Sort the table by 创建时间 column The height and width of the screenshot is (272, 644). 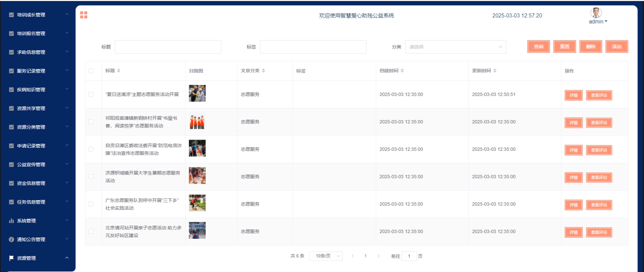(x=402, y=71)
